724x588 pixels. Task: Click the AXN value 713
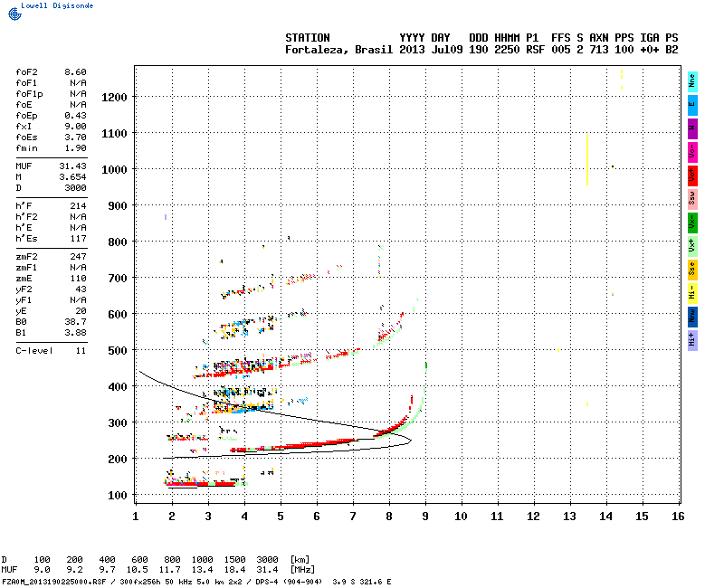click(x=599, y=50)
